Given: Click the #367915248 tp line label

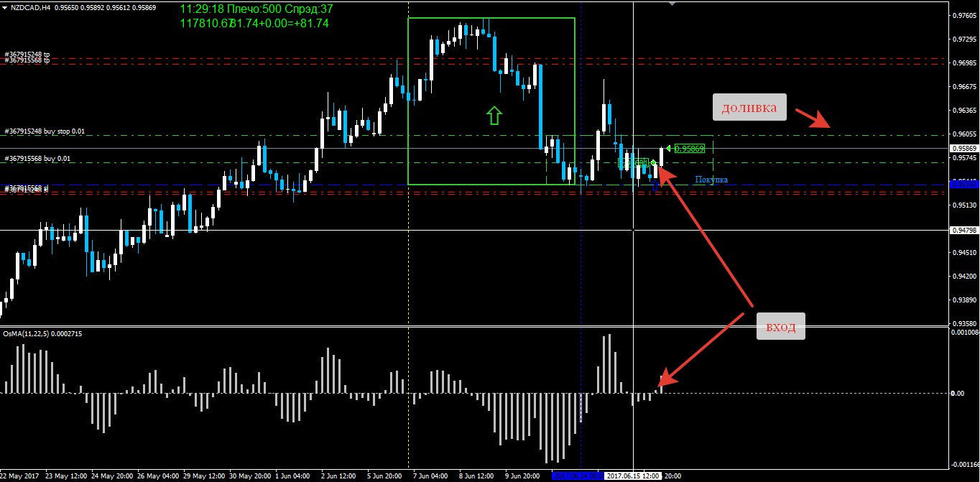Looking at the screenshot, I should point(27,55).
